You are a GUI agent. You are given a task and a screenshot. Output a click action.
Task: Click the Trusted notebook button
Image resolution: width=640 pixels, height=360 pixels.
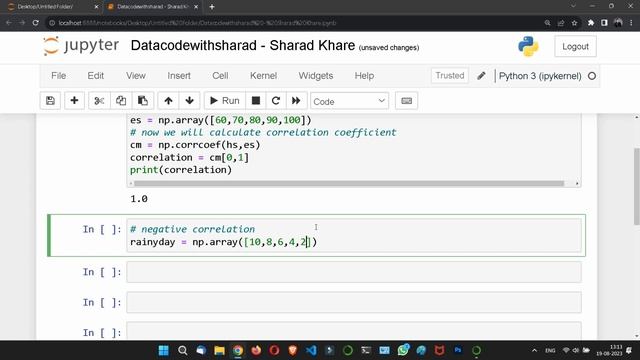[449, 76]
